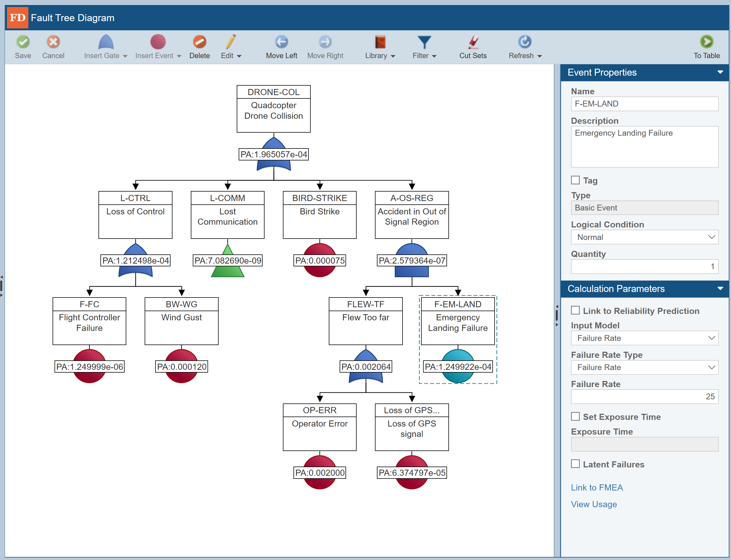The image size is (731, 560).
Task: Click the Filter funnel icon
Action: pos(424,42)
